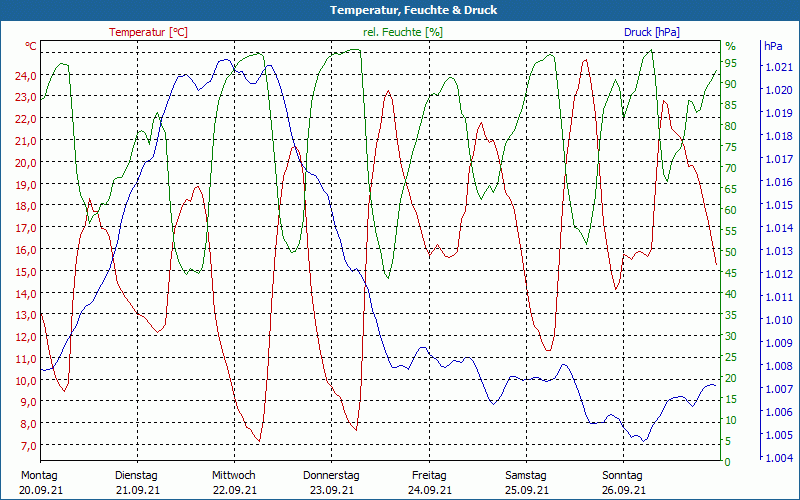Pick the Mittwoch 22.09.21 date label
This screenshot has width=800, height=500.
click(234, 482)
